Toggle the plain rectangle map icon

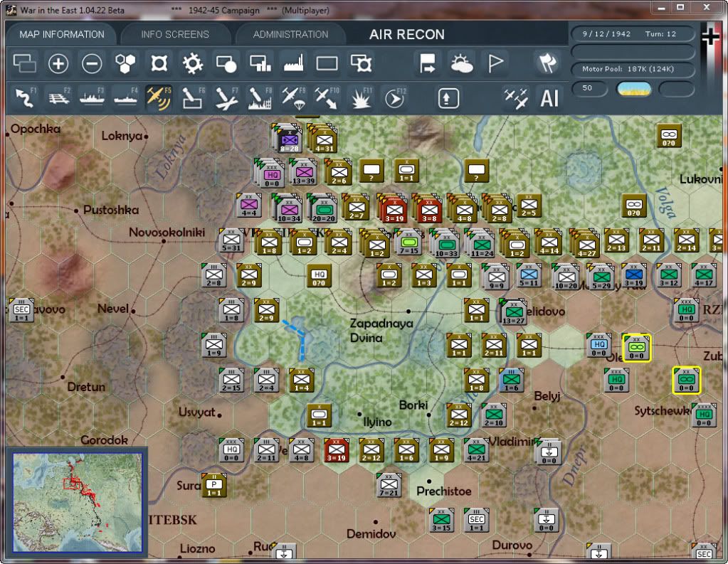(327, 63)
